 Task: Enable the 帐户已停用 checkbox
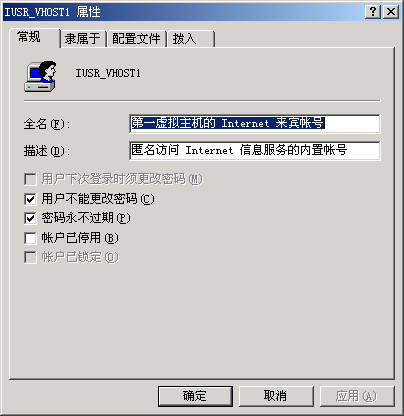(x=30, y=238)
